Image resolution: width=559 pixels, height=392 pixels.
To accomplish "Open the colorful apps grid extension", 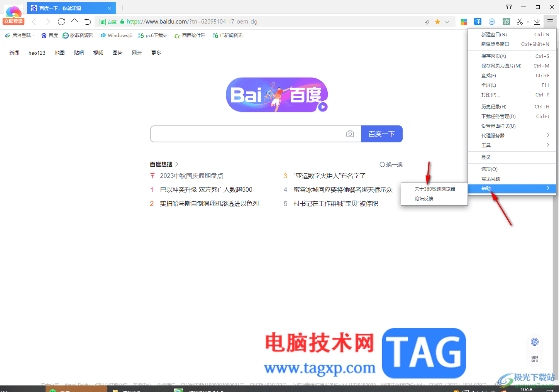I will pyautogui.click(x=464, y=22).
